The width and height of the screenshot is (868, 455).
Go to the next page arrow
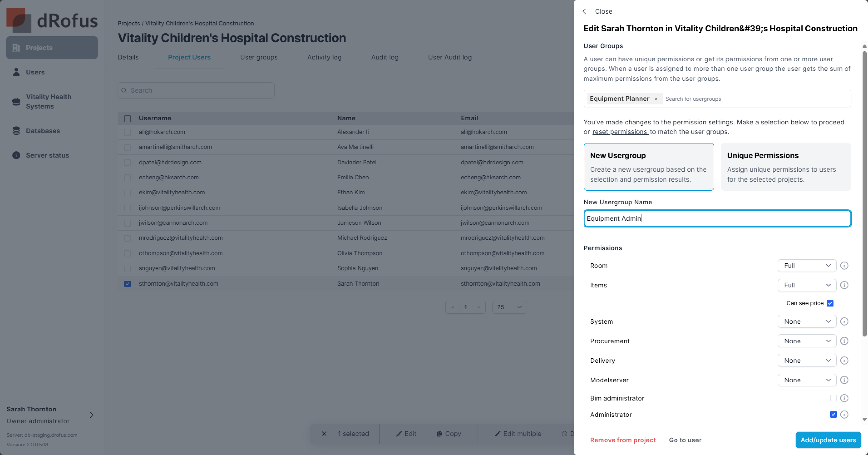tap(478, 307)
